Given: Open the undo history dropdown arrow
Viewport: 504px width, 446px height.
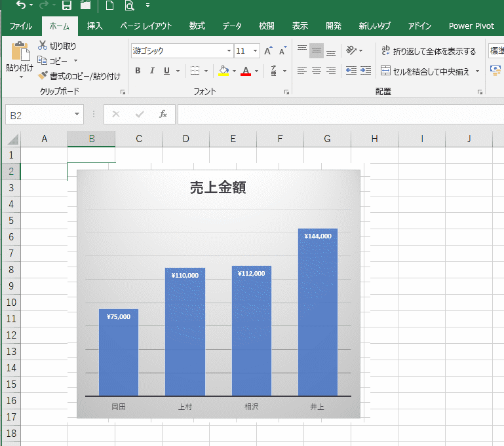Looking at the screenshot, I should 31,5.
